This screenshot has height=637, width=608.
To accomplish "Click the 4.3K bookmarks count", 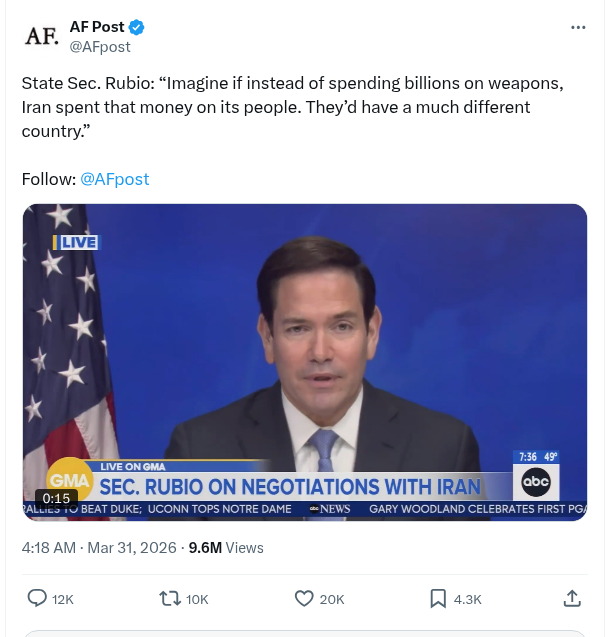I will [x=467, y=599].
